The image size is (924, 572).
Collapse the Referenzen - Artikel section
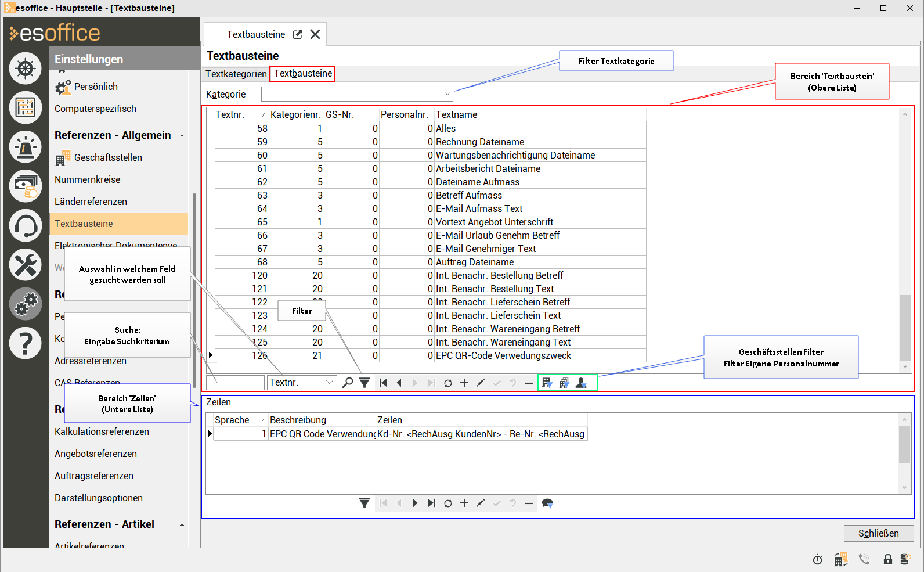pyautogui.click(x=182, y=524)
